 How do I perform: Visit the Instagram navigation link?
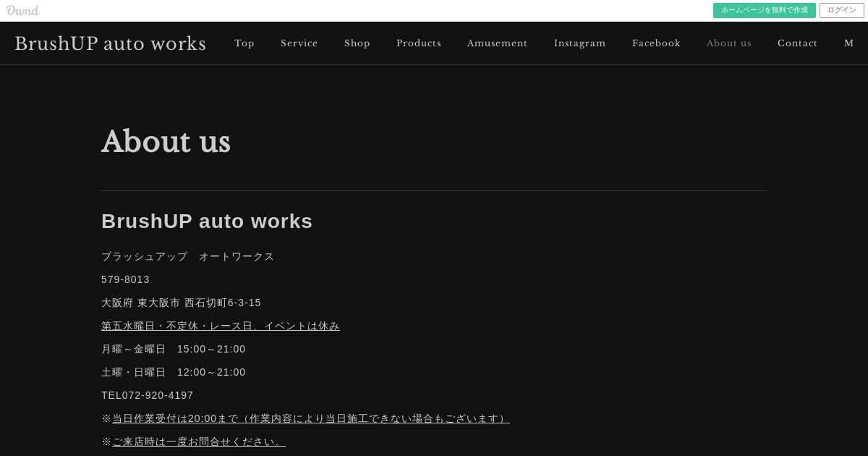pyautogui.click(x=580, y=43)
